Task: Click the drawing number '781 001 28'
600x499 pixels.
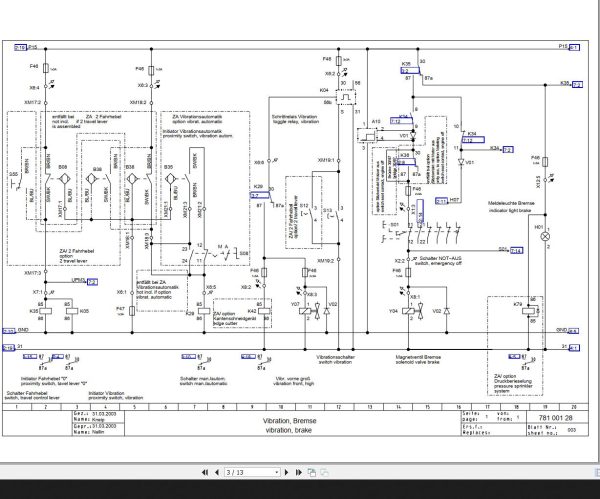Action: (556, 418)
